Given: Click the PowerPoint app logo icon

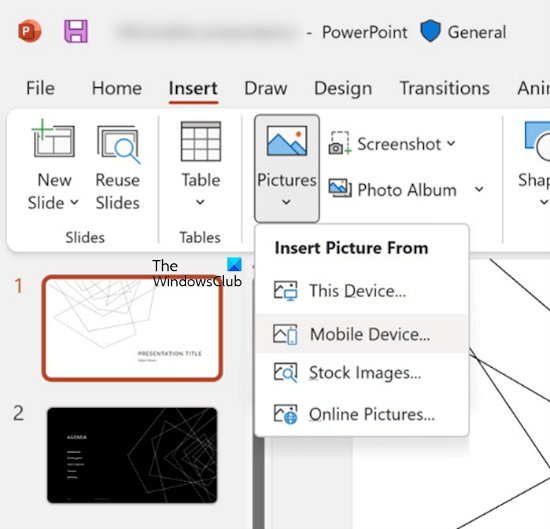Looking at the screenshot, I should click(29, 31).
